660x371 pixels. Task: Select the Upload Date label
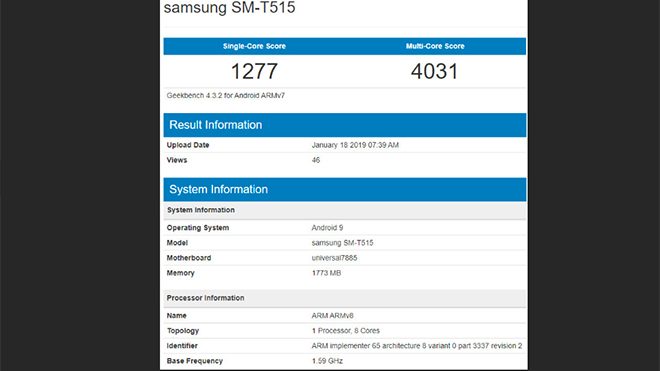tap(188, 145)
